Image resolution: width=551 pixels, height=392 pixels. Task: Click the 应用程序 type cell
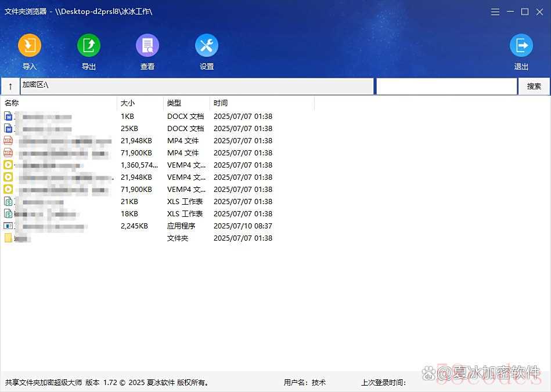(x=181, y=226)
